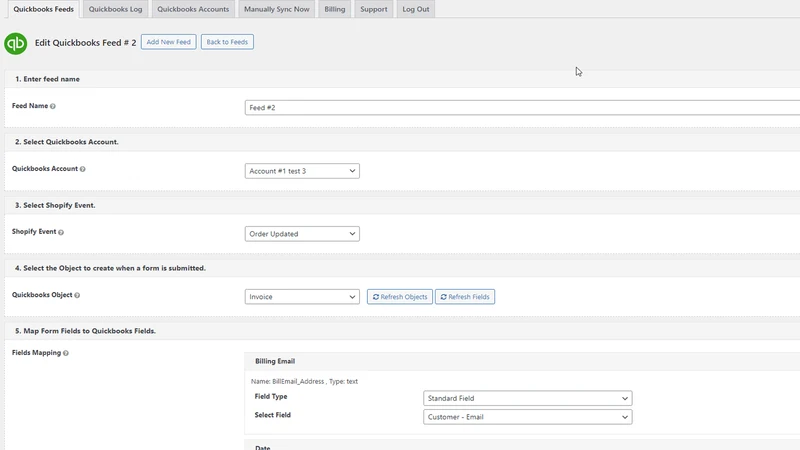Image resolution: width=800 pixels, height=450 pixels.
Task: Click the Refresh Fields button
Action: [x=465, y=297]
